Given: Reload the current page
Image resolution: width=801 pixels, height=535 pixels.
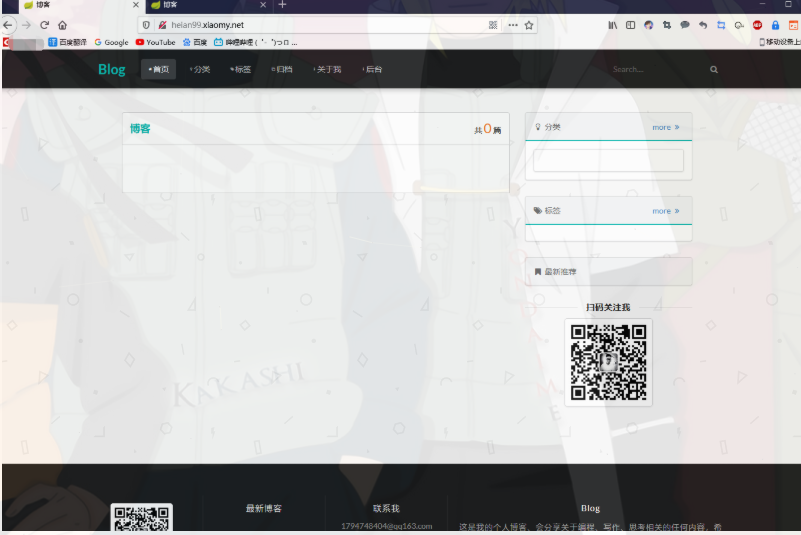Looking at the screenshot, I should click(x=44, y=25).
